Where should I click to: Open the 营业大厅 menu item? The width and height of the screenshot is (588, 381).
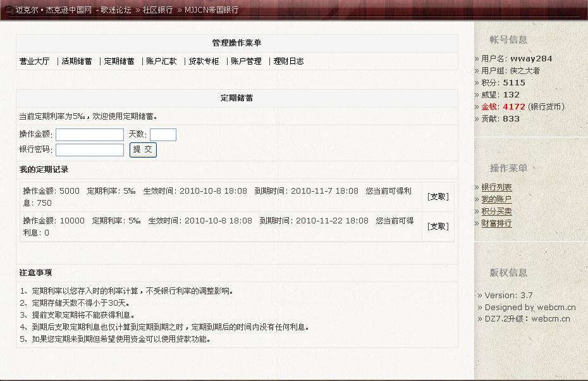click(34, 61)
